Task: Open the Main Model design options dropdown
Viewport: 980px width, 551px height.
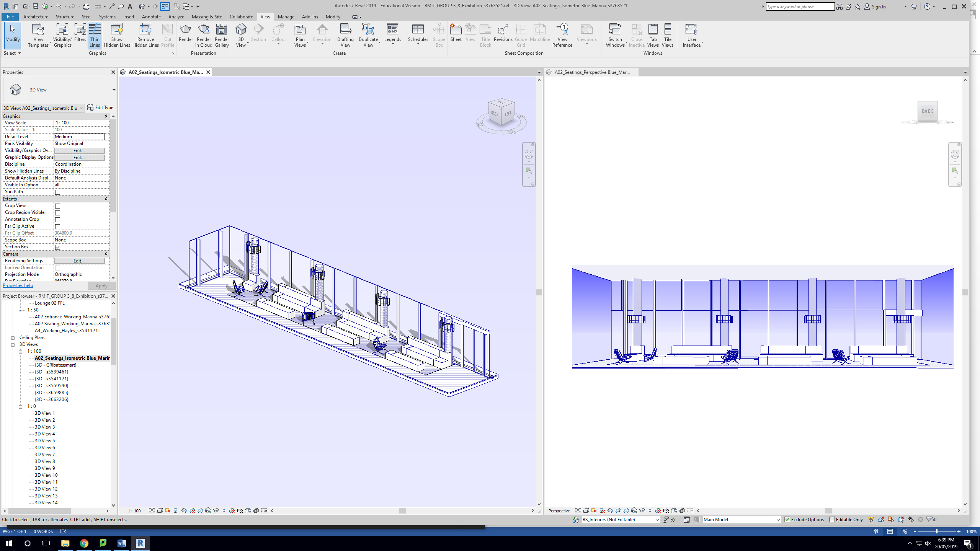Action: pyautogui.click(x=777, y=520)
